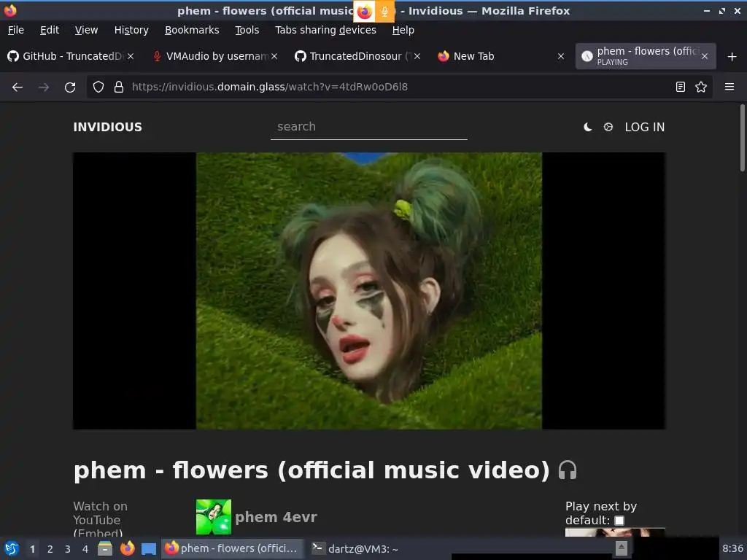
Task: Toggle Play next by default checkbox
Action: point(619,521)
